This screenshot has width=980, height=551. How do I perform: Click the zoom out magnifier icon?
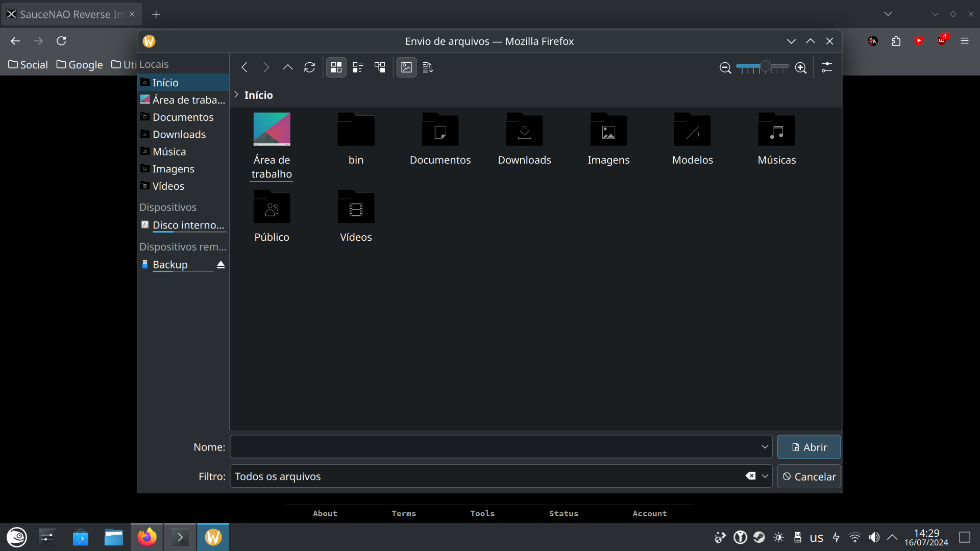click(x=725, y=68)
